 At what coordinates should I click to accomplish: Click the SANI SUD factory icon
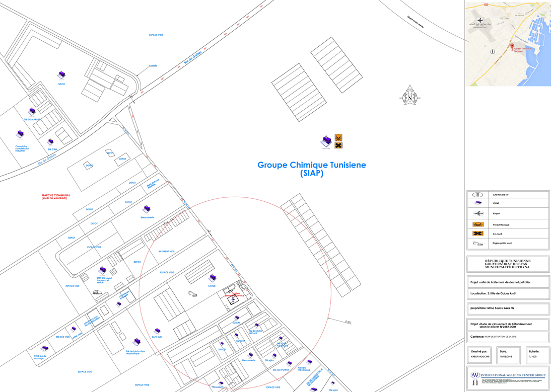pos(157,331)
